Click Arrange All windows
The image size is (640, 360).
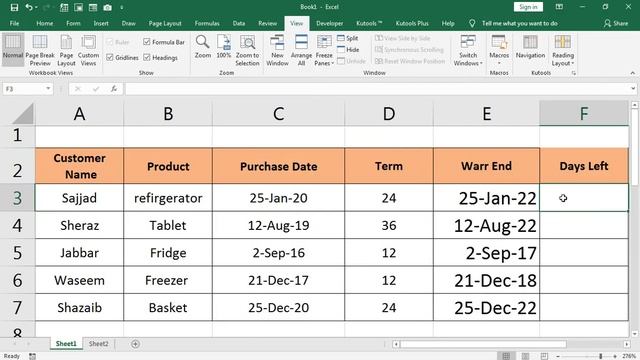click(x=301, y=50)
